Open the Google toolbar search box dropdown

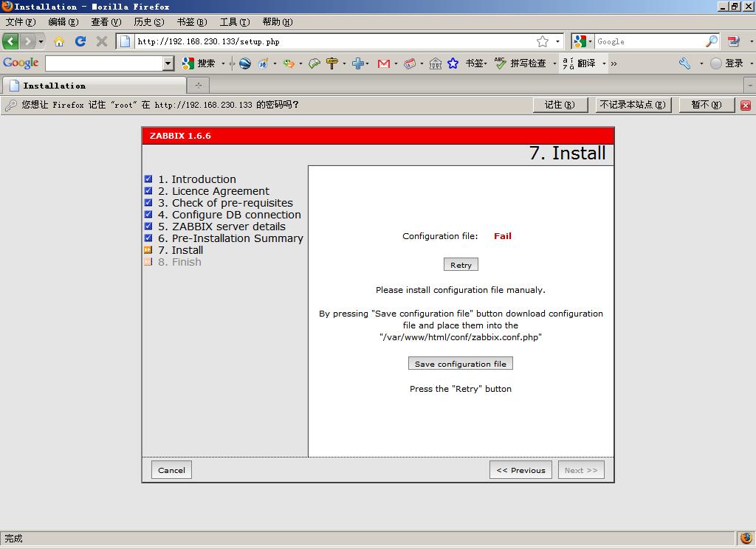coord(168,63)
